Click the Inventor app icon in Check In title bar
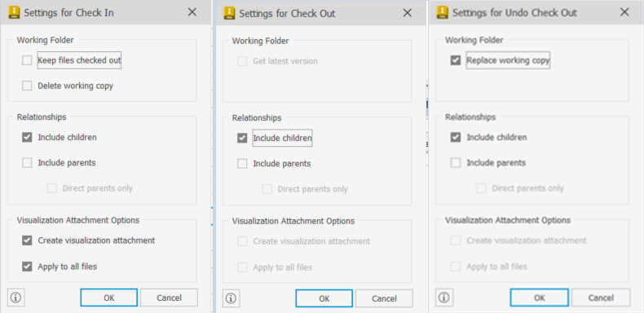The height and width of the screenshot is (313, 644). (14, 12)
